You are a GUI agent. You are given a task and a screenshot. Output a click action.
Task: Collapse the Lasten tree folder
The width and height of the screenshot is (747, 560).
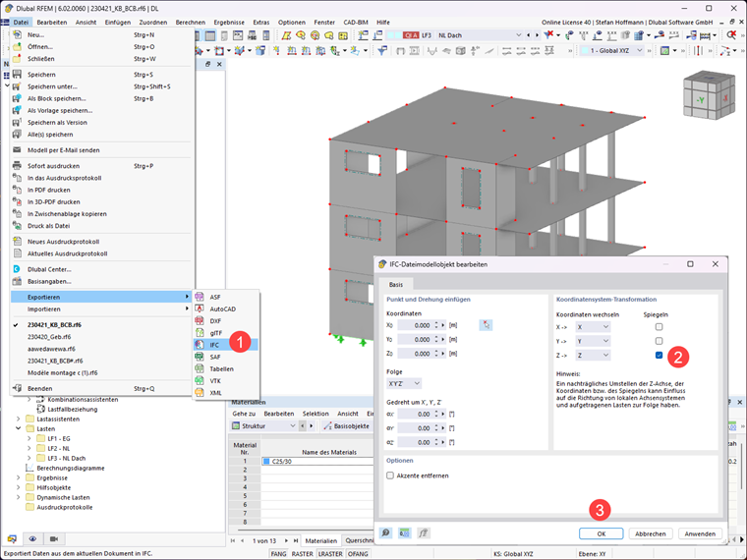click(18, 428)
